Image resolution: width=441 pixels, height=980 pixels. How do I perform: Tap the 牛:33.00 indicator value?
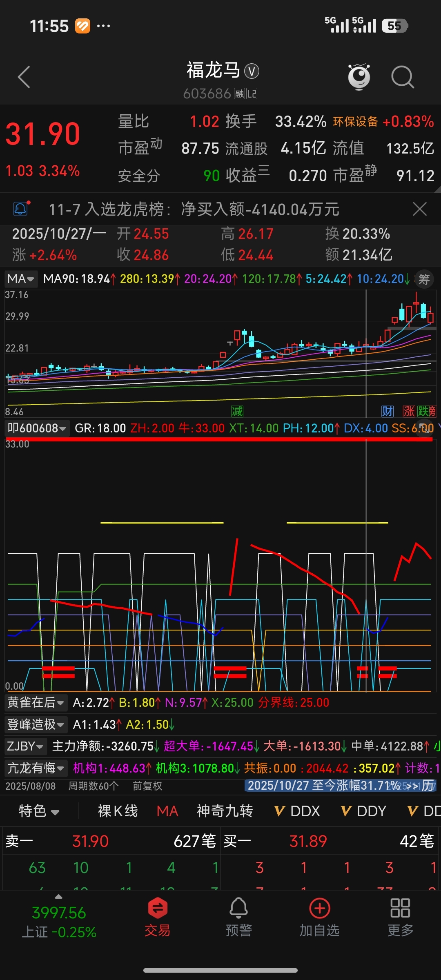click(x=202, y=428)
